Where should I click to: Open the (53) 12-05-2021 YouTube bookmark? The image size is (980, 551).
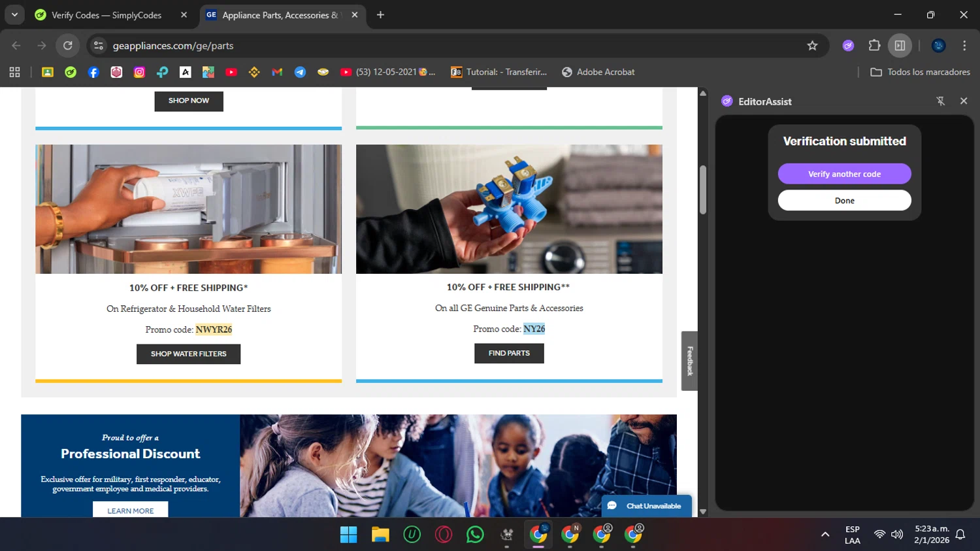(x=387, y=72)
